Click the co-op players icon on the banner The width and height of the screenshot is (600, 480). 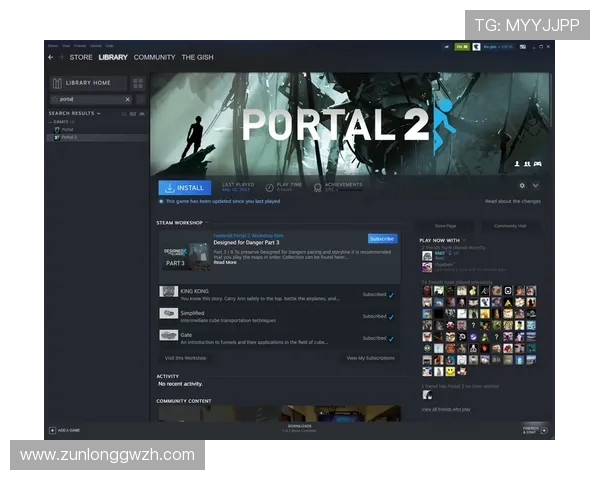point(527,164)
